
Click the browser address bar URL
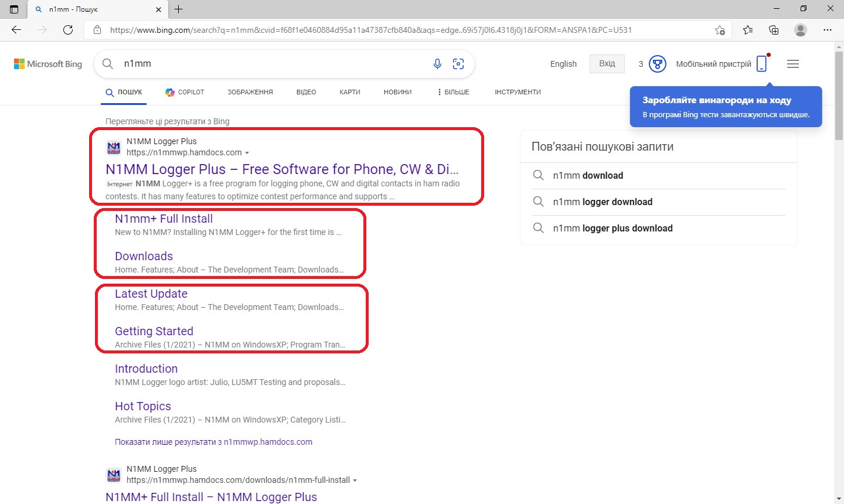371,30
